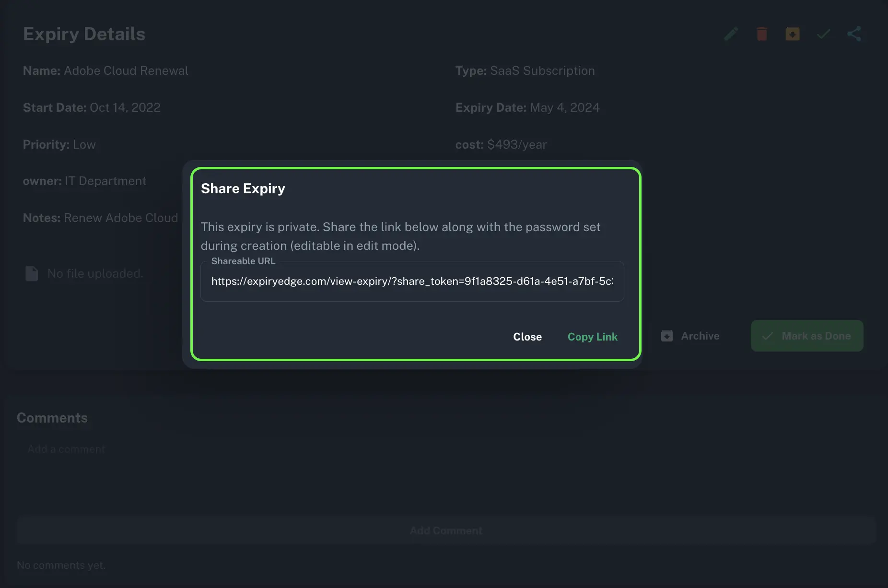The image size is (888, 588).
Task: Click the Notes: Renew Adobe Cloud text
Action: [101, 218]
